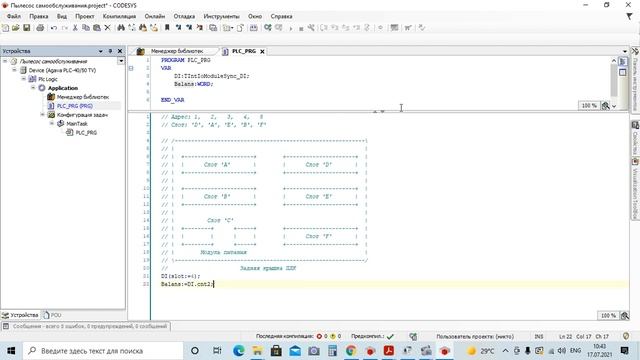
Task: Open Google Chrome from the taskbar
Action: pos(351,350)
